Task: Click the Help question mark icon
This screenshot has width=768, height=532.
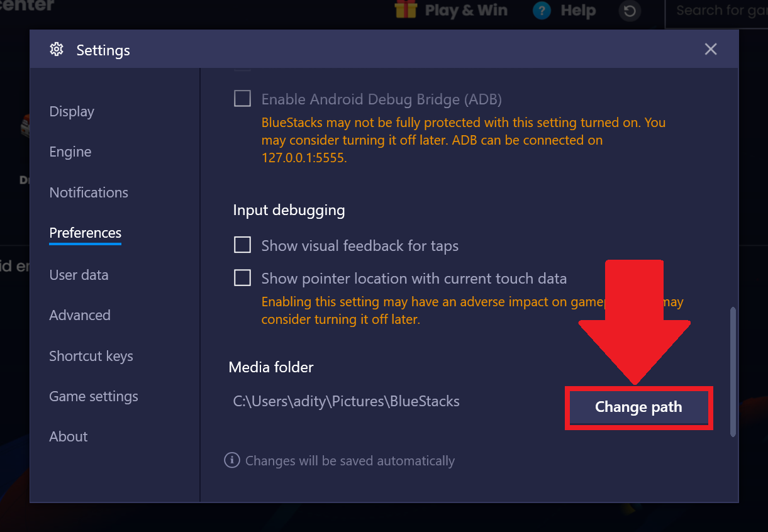Action: (x=542, y=11)
